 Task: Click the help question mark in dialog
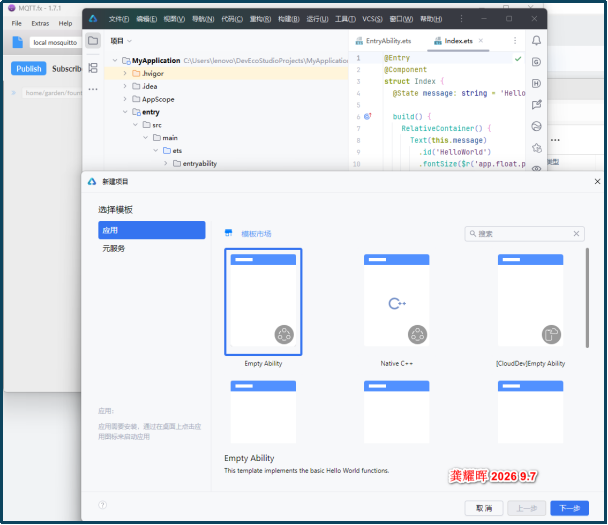102,505
